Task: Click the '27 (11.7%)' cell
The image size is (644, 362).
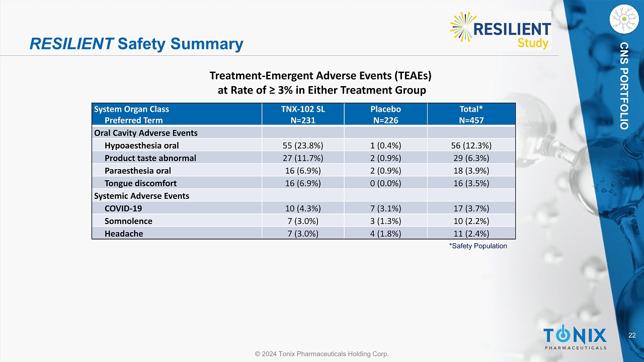Action: [x=303, y=158]
